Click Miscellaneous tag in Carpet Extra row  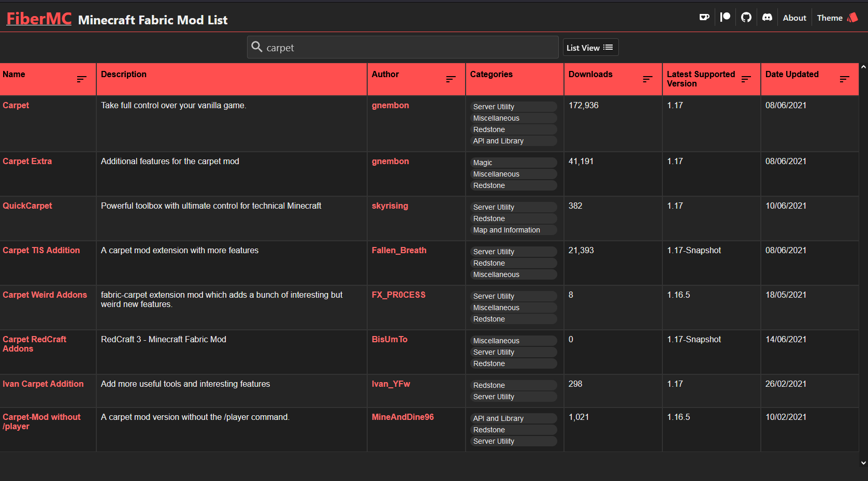[x=514, y=174]
